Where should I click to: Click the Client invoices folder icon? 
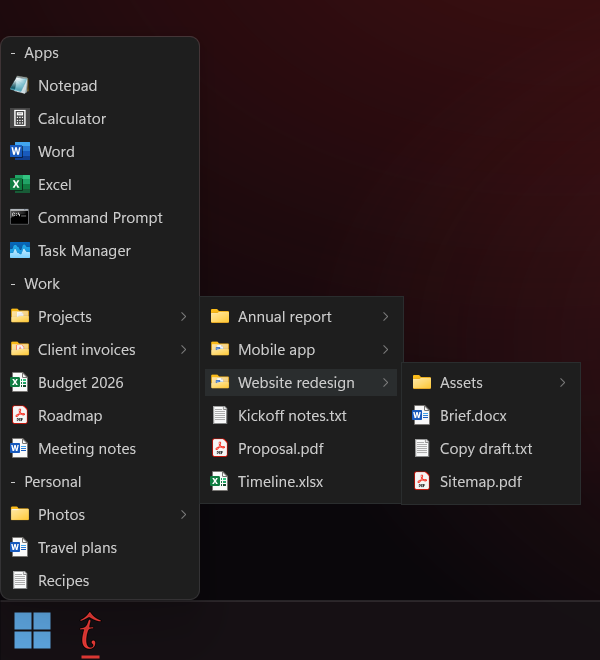click(20, 349)
